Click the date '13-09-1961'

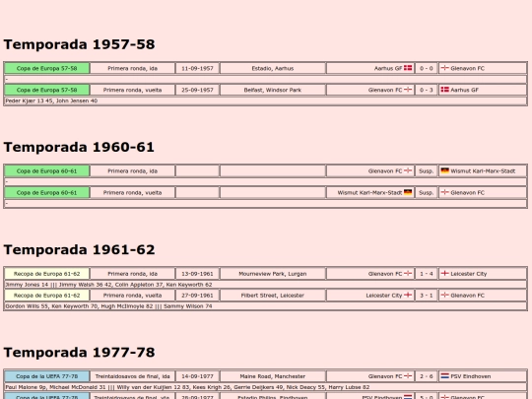pyautogui.click(x=197, y=274)
